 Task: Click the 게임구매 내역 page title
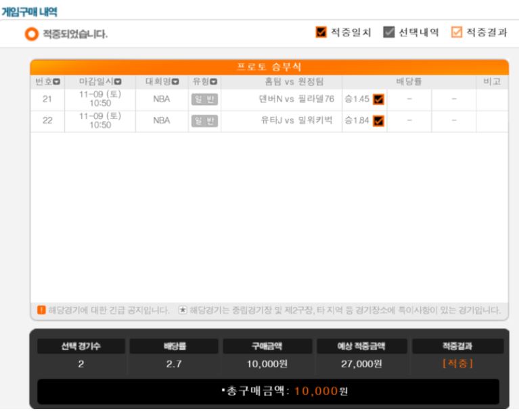[x=30, y=12]
